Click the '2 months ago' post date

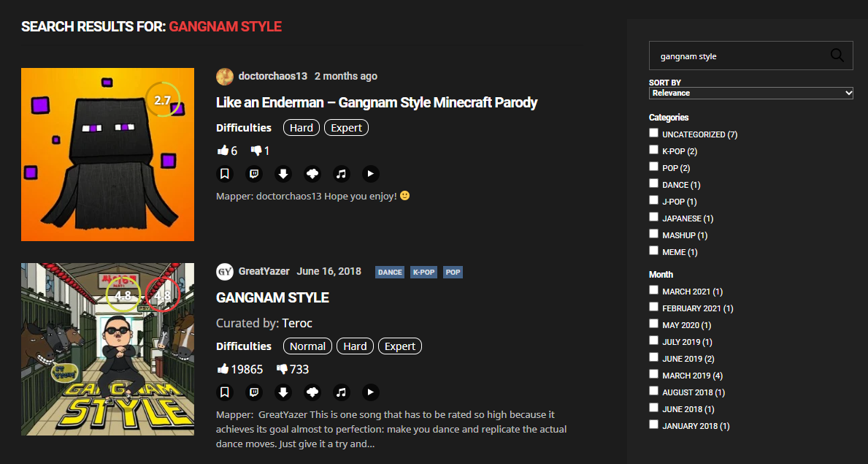(x=346, y=76)
